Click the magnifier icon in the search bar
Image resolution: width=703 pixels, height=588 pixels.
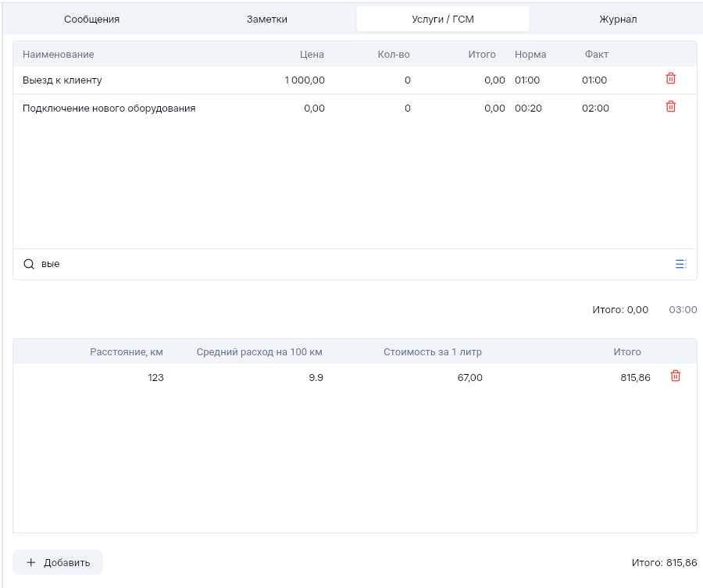point(29,265)
